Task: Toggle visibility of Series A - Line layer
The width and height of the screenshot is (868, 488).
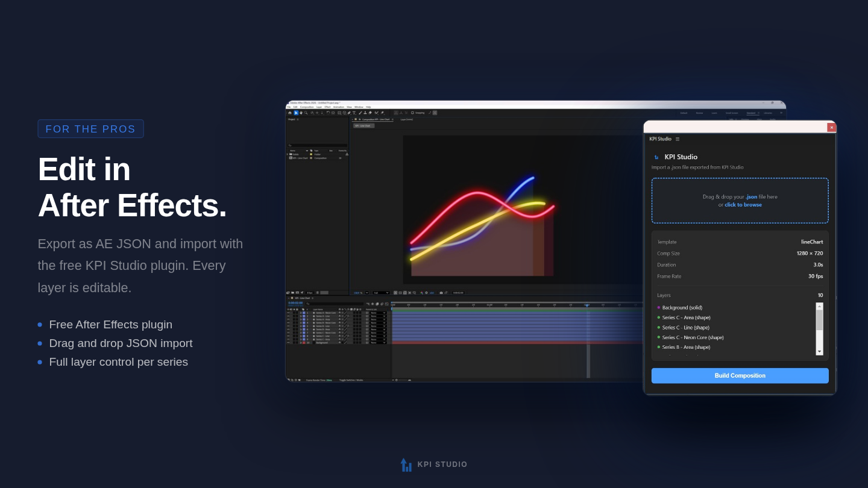Action: [x=289, y=316]
